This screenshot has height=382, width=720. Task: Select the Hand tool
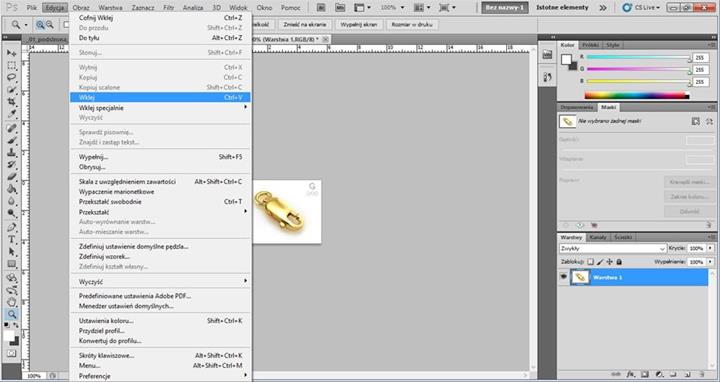pos(11,302)
